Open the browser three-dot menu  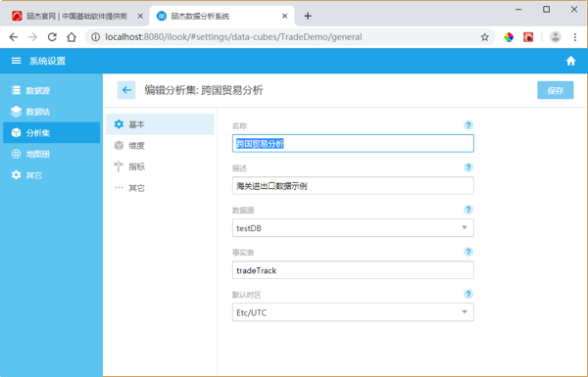pos(575,37)
